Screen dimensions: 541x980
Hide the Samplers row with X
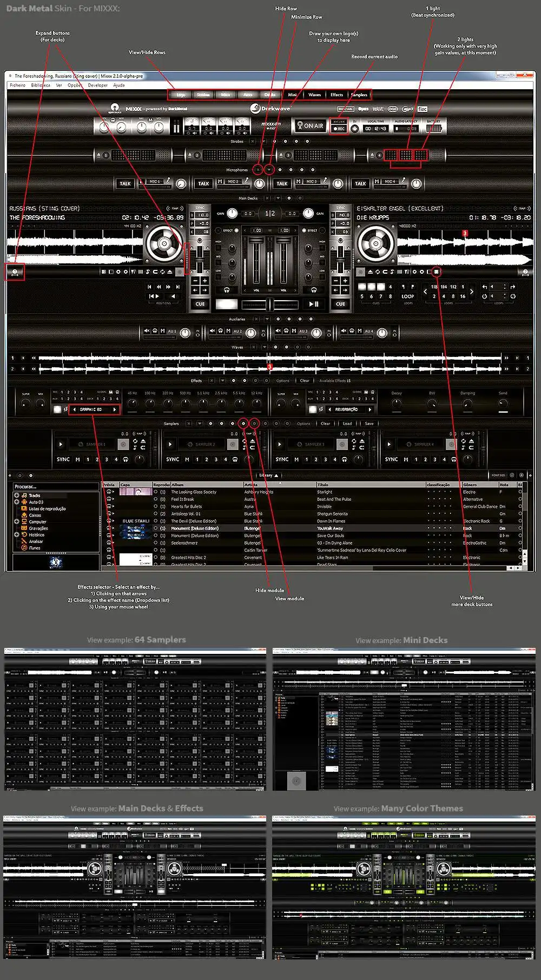188,423
